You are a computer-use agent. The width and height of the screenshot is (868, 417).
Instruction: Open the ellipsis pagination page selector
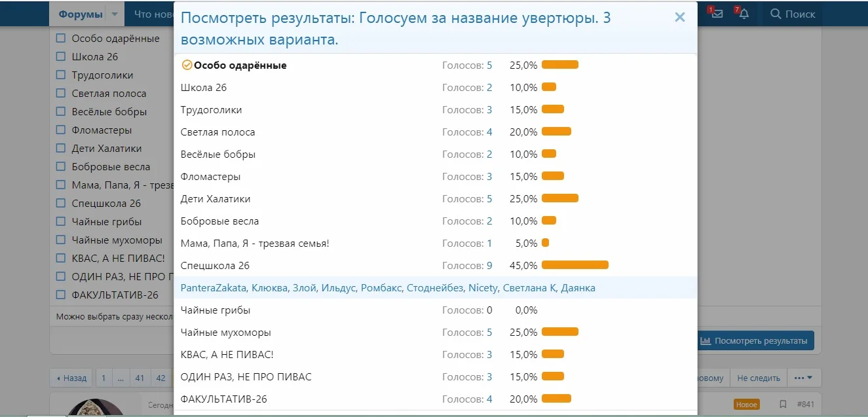click(121, 377)
